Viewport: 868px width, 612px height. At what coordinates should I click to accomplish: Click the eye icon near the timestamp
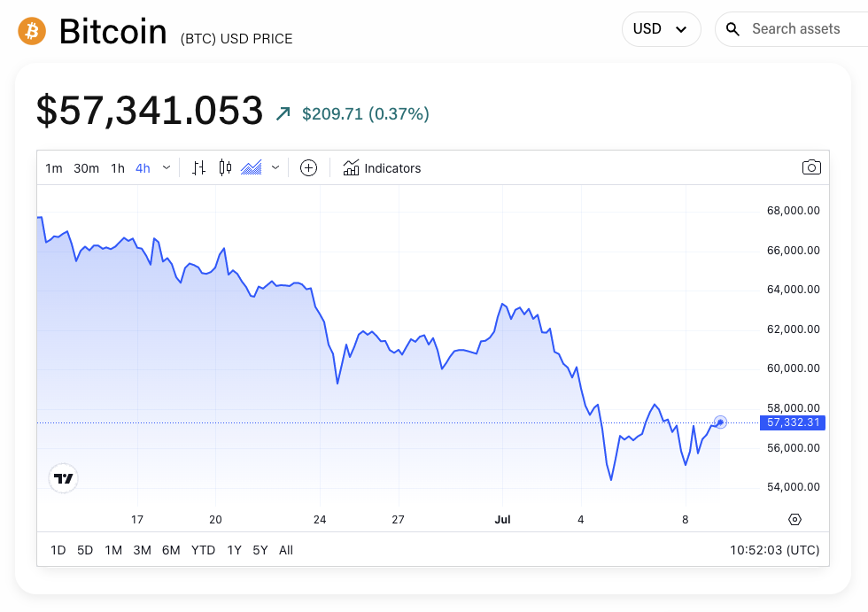794,519
